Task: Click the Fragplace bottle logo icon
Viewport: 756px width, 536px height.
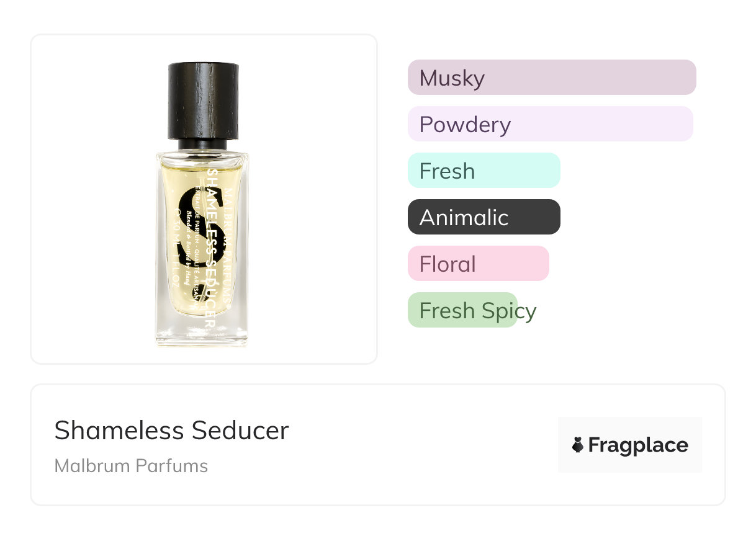Action: coord(578,445)
